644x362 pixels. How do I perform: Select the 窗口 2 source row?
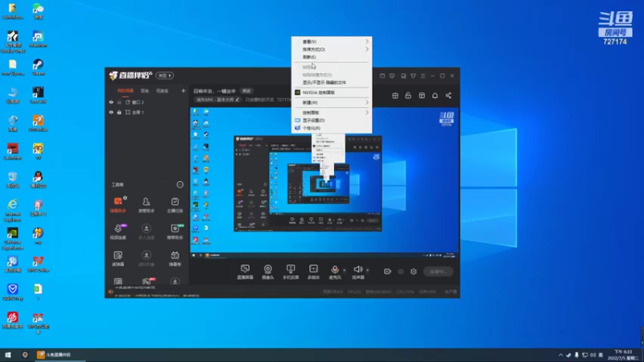pos(147,102)
